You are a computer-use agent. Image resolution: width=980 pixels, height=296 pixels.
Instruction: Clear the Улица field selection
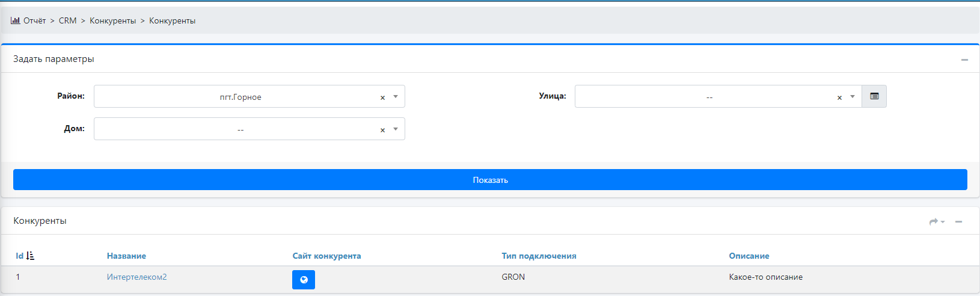click(x=839, y=97)
